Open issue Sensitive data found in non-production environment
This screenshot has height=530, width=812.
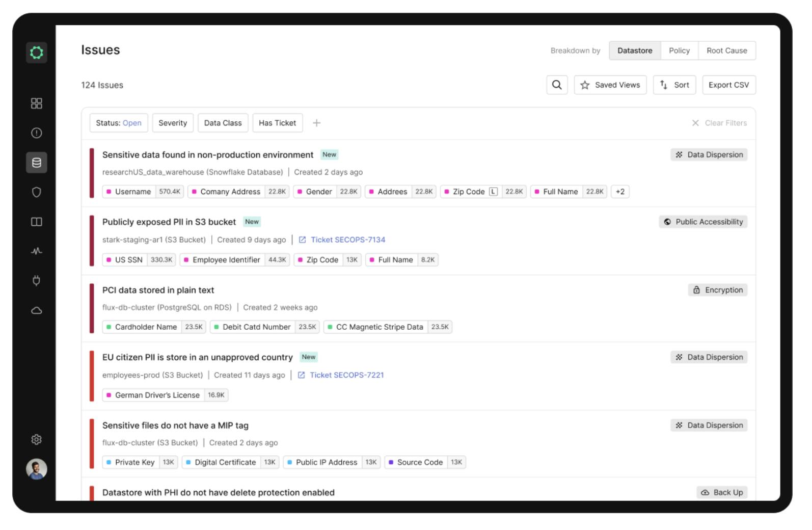[208, 155]
